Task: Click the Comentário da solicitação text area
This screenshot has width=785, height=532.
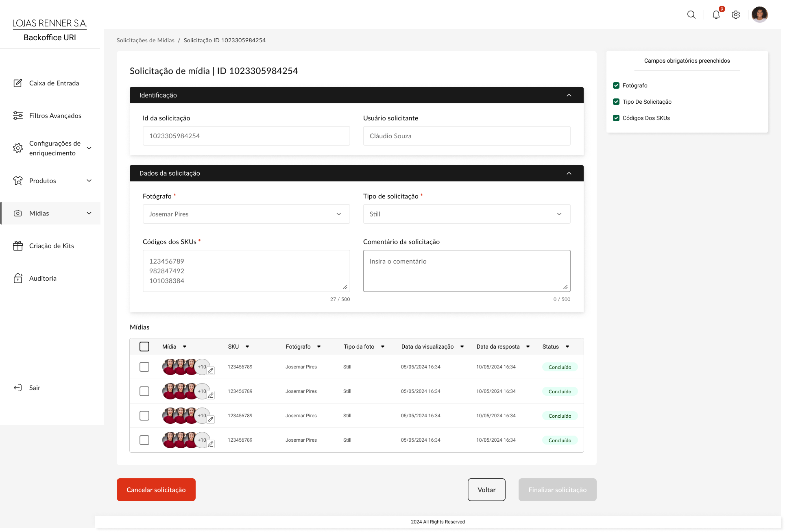Action: click(x=467, y=271)
